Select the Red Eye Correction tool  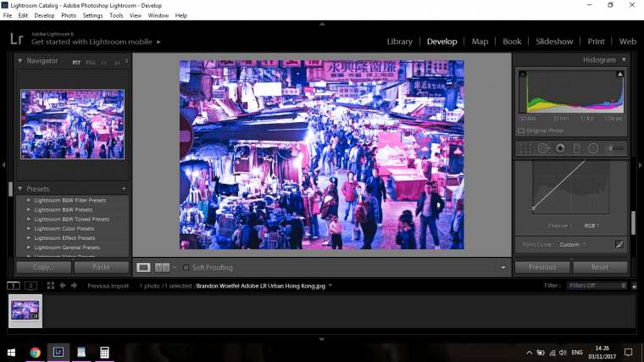coord(560,148)
